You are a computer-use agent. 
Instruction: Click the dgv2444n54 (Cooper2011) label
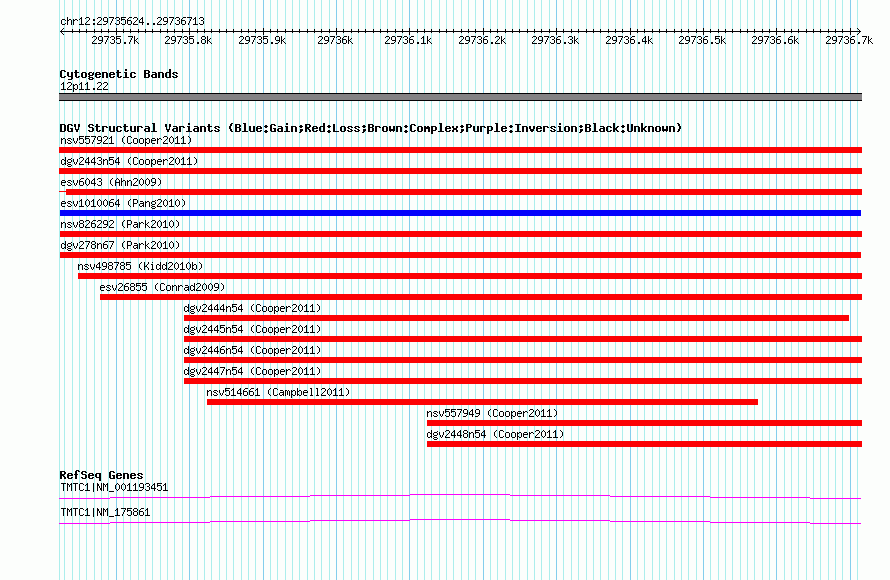[x=252, y=308]
